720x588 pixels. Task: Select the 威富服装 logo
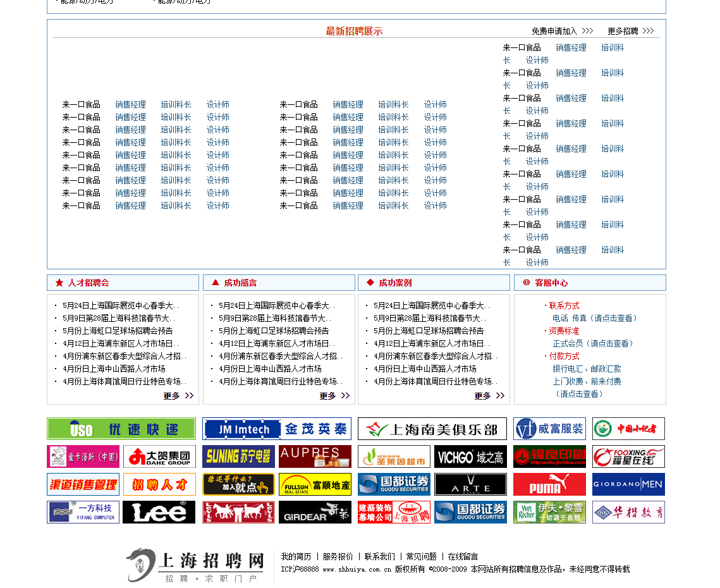(550, 429)
